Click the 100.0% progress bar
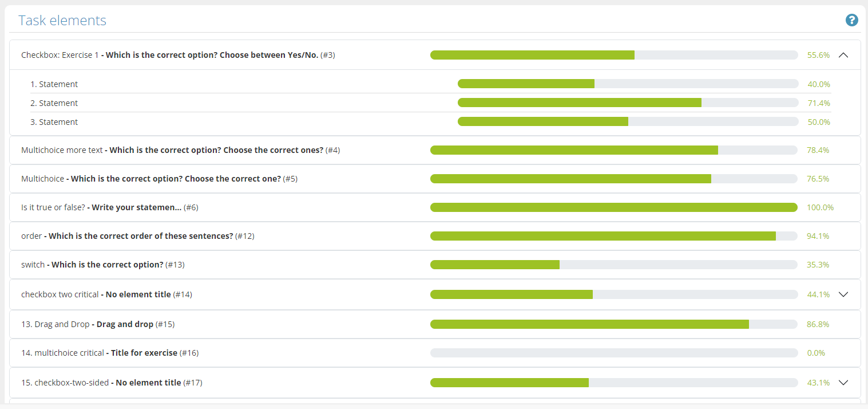Image resolution: width=868 pixels, height=409 pixels. click(614, 207)
